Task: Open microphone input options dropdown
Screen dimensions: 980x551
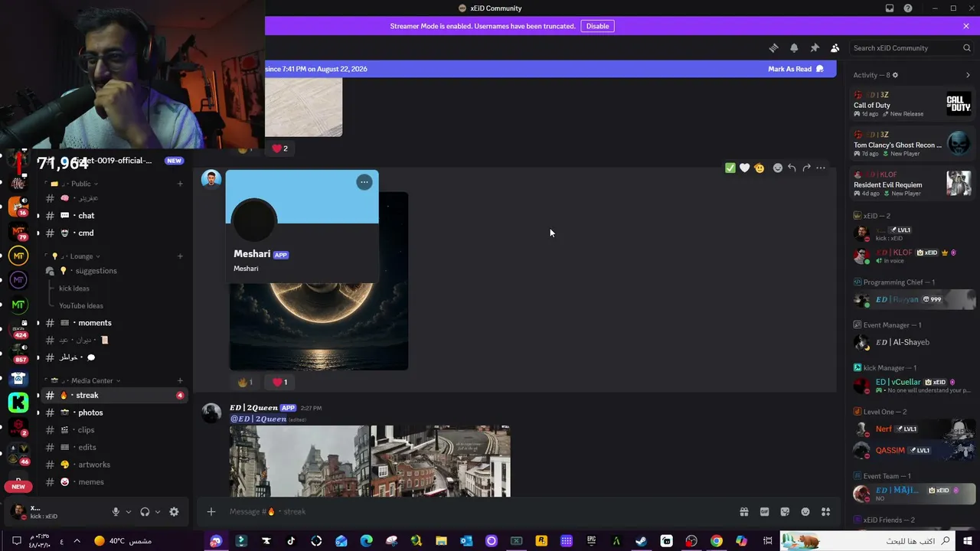Action: [x=128, y=512]
